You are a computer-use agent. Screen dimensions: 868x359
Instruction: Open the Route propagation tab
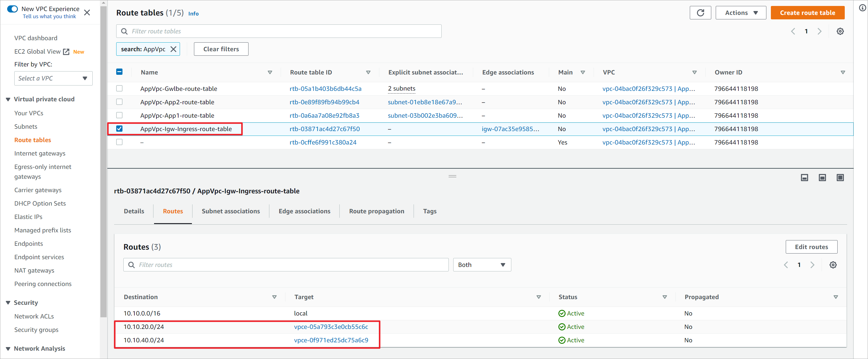pos(376,212)
